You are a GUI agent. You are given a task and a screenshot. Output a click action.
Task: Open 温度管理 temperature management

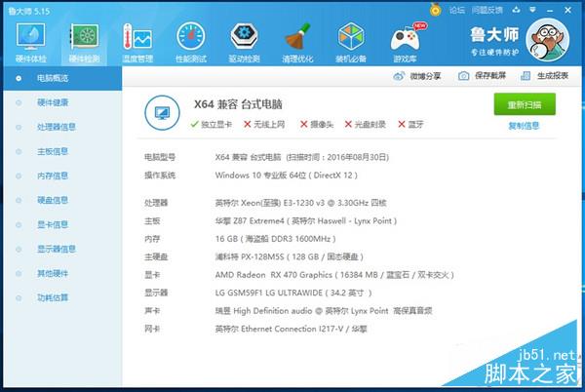click(137, 43)
